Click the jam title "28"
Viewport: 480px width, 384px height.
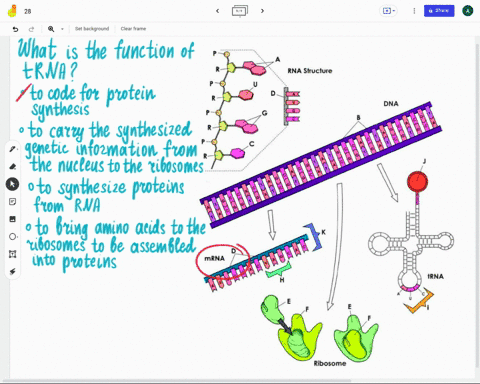28,11
